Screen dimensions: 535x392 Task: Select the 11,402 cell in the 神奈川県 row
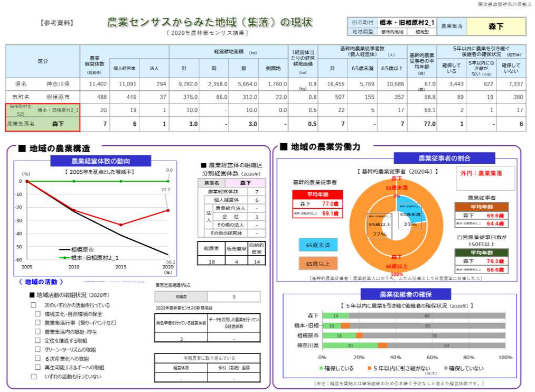click(x=95, y=84)
